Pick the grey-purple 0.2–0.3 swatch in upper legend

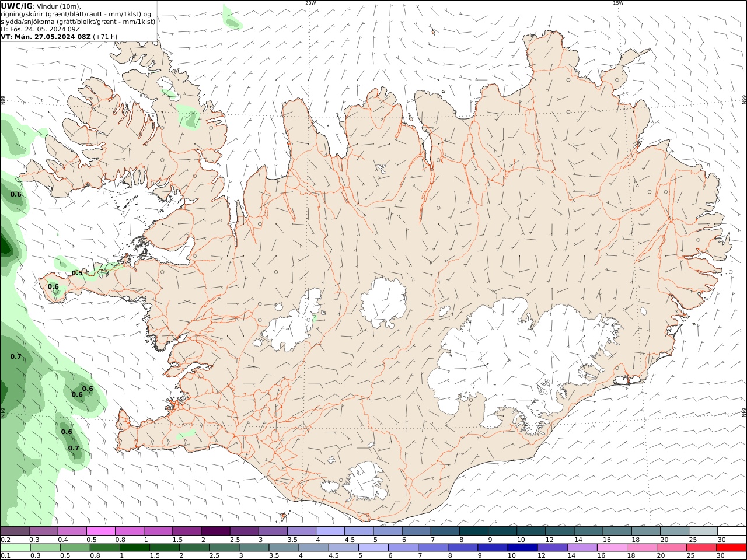coord(15,531)
